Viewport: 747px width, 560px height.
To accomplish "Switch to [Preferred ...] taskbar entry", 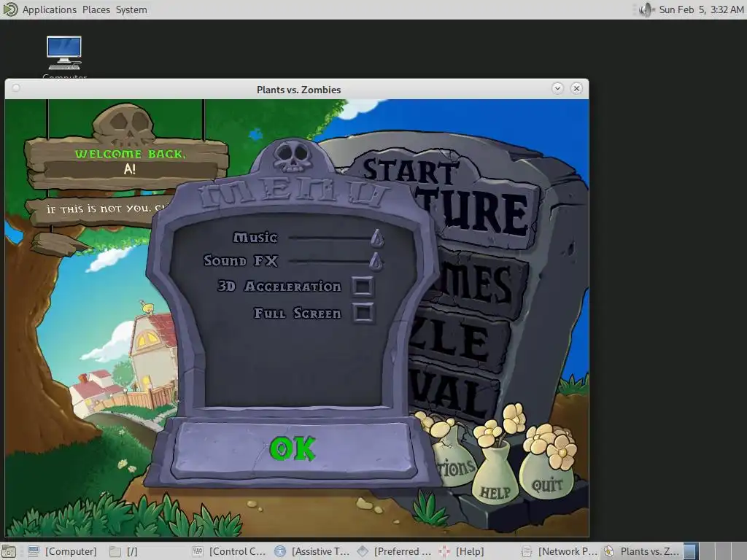I will [395, 551].
